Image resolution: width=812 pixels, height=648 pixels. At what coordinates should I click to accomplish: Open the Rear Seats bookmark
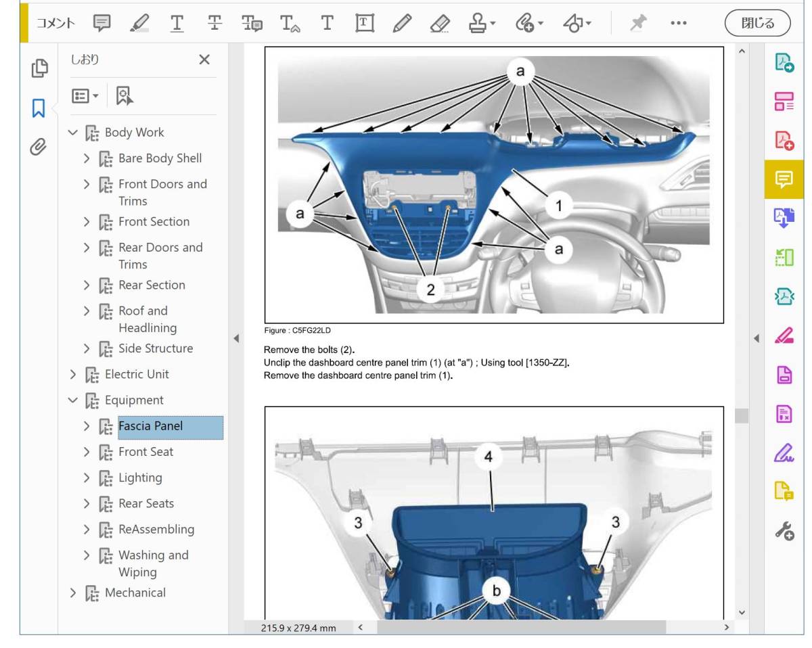[146, 503]
